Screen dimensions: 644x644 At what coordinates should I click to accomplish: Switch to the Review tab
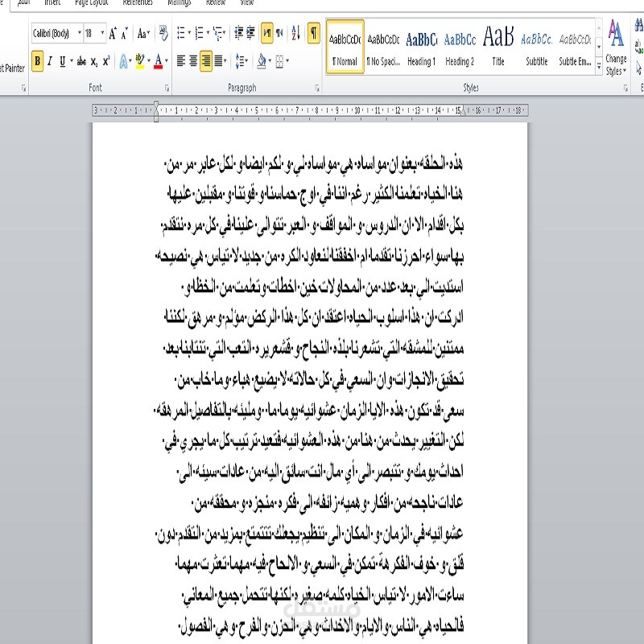216,3
